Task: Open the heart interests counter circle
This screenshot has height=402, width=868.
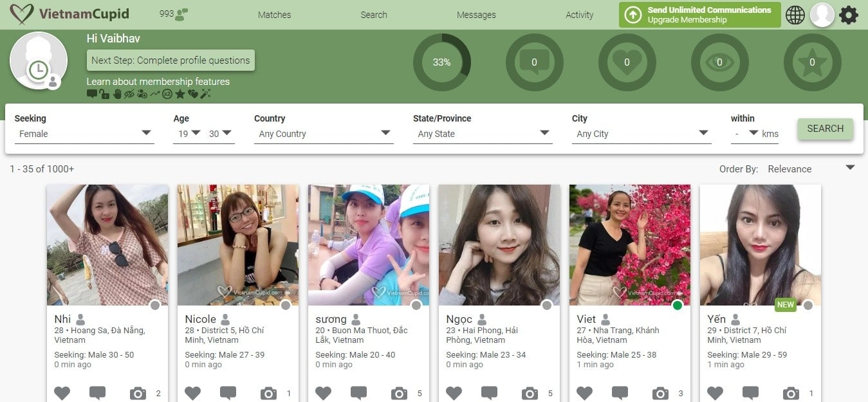Action: click(627, 62)
